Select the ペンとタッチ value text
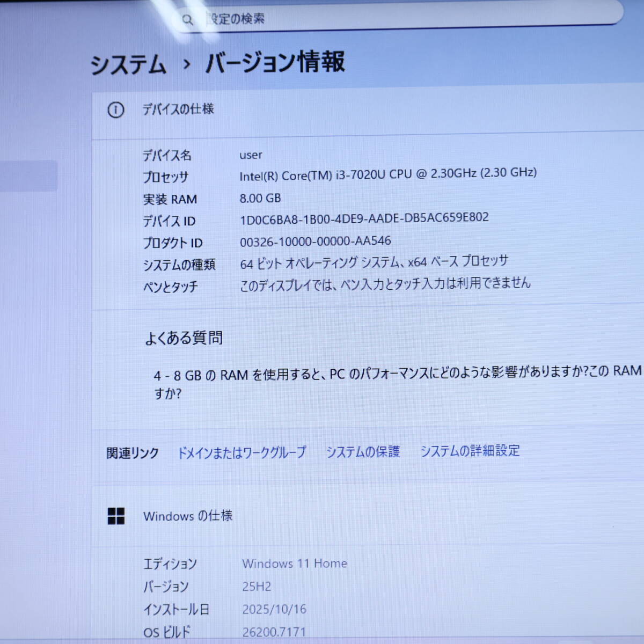 click(385, 284)
